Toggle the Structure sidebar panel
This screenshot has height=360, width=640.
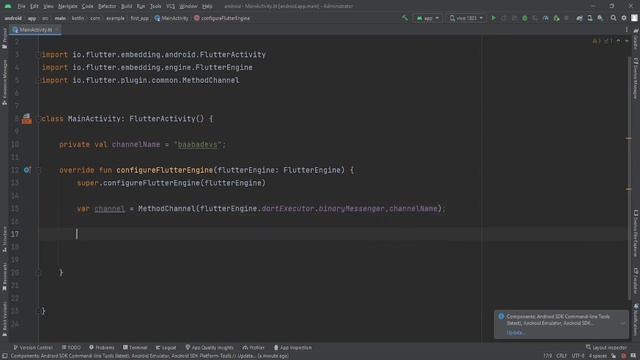tap(4, 239)
